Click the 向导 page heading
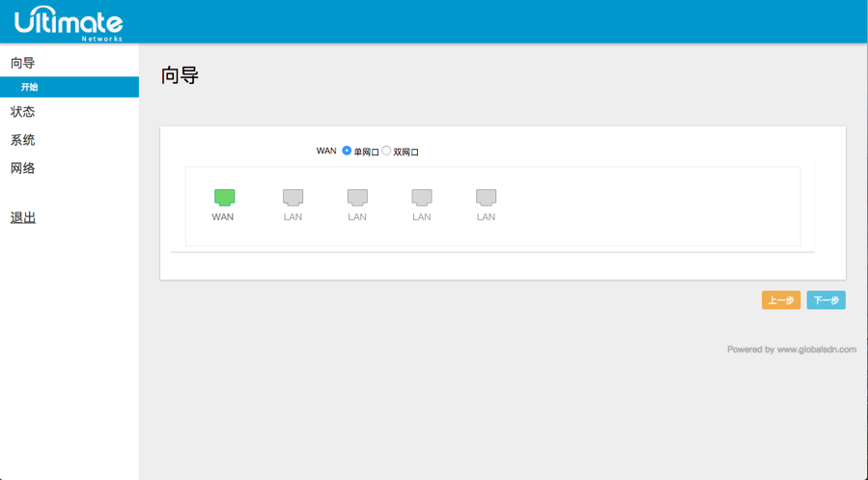The height and width of the screenshot is (480, 868). 180,75
